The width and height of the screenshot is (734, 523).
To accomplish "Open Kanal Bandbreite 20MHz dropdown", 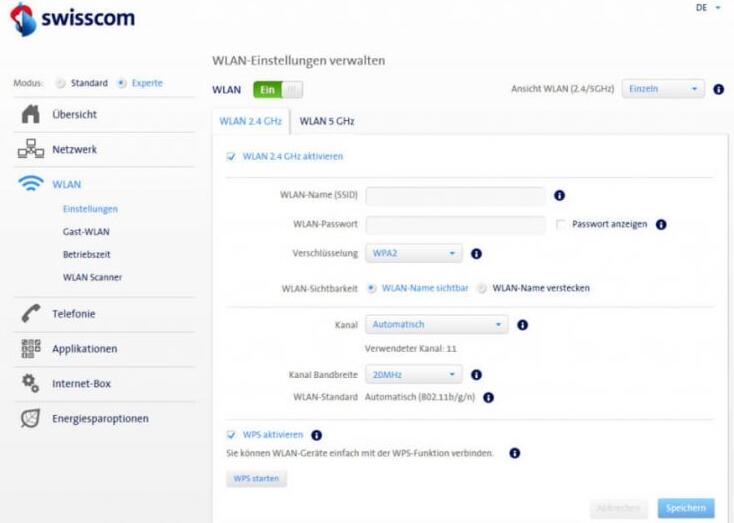I will coord(413,375).
